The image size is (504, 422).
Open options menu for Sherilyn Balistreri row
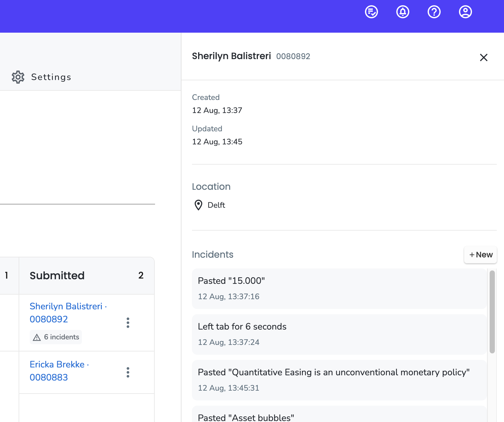(128, 323)
